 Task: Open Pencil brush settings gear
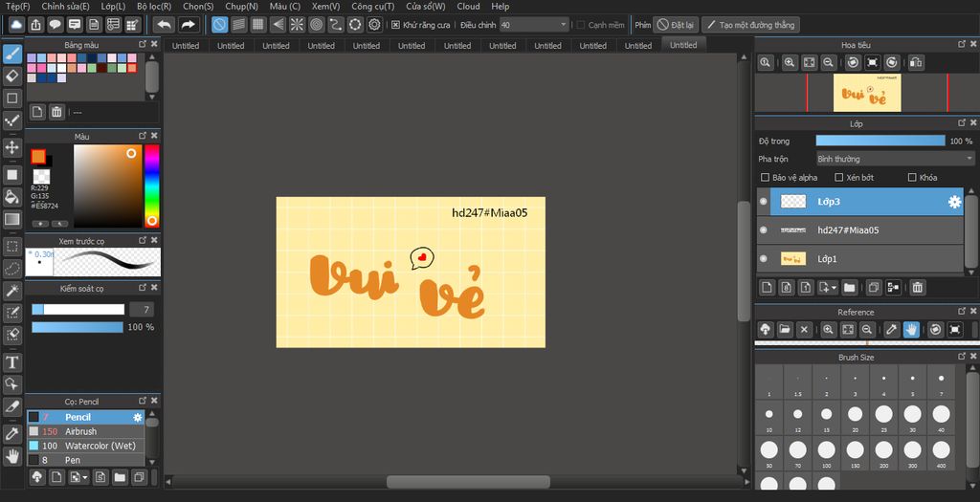point(138,417)
